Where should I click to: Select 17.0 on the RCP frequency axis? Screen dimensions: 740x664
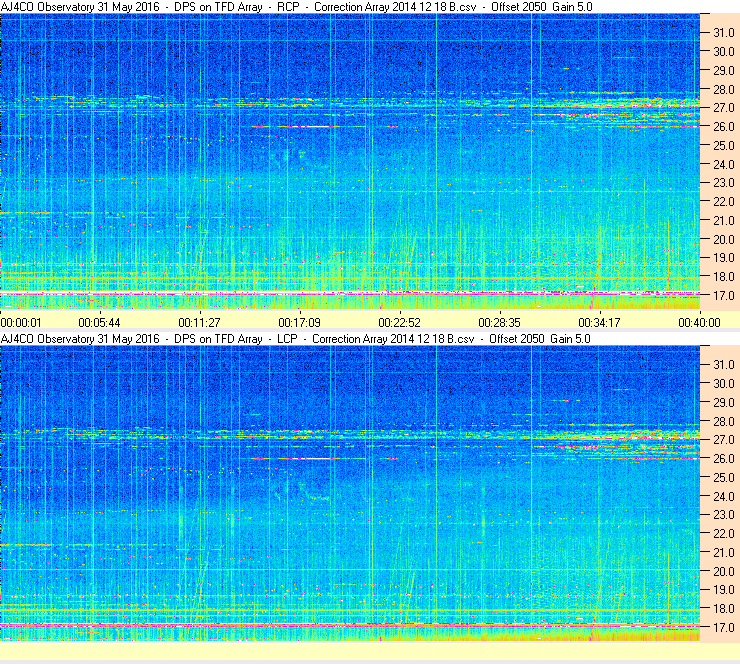(723, 296)
